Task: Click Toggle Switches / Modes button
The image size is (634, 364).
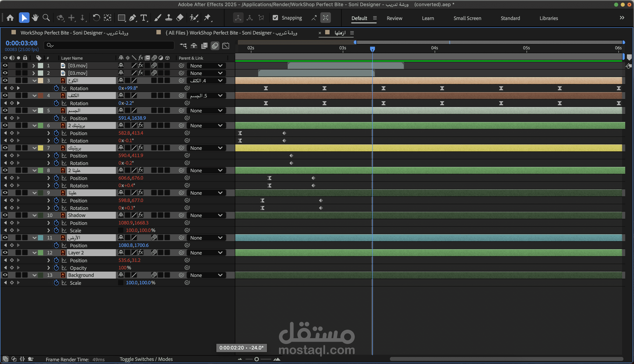Action: click(x=146, y=359)
